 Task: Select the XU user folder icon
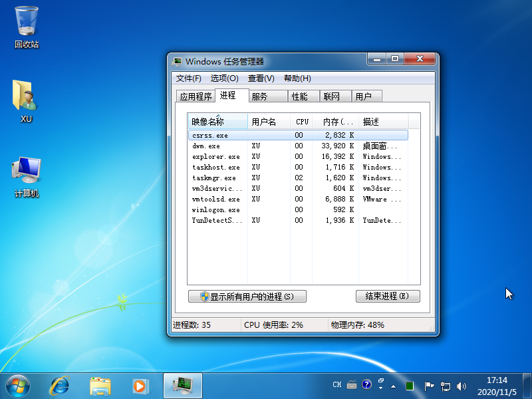[x=27, y=101]
